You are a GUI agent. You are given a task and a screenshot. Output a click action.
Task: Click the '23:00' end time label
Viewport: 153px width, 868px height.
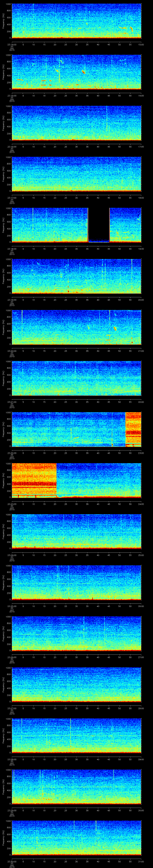tap(141, 453)
